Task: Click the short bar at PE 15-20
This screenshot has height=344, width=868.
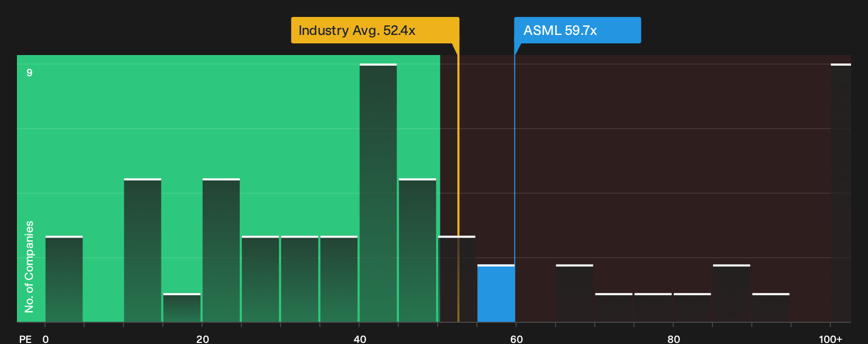Action: (x=182, y=307)
